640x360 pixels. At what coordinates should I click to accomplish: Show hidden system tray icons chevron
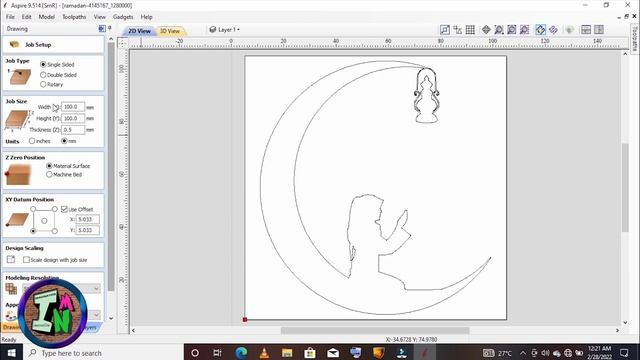(x=523, y=353)
